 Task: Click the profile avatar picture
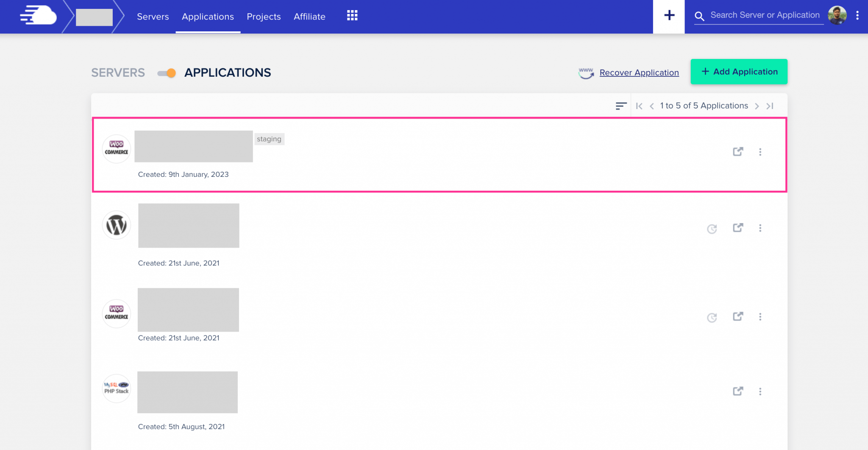[837, 15]
